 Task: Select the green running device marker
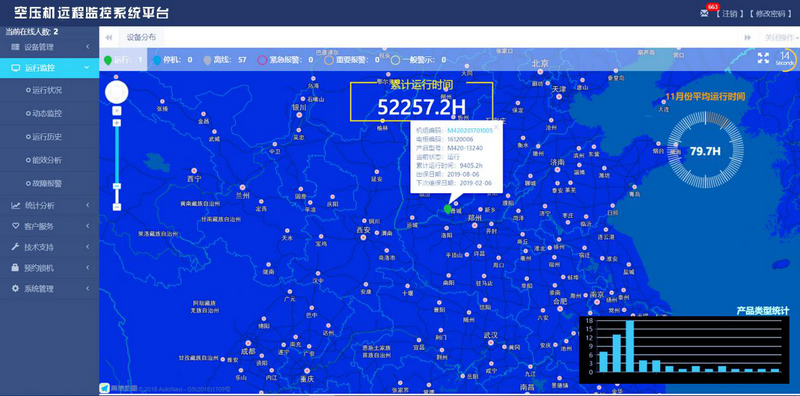[448, 209]
